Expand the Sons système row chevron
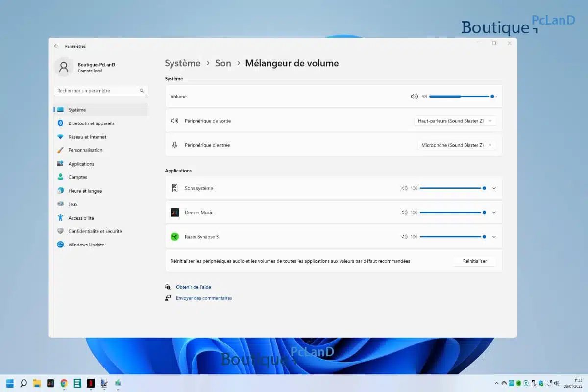Viewport: 588px width, 392px height. click(494, 188)
